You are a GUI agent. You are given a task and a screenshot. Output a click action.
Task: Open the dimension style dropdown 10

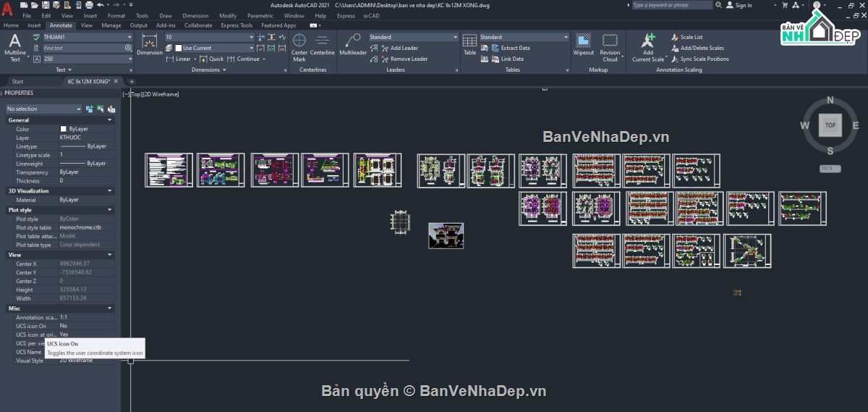[210, 37]
